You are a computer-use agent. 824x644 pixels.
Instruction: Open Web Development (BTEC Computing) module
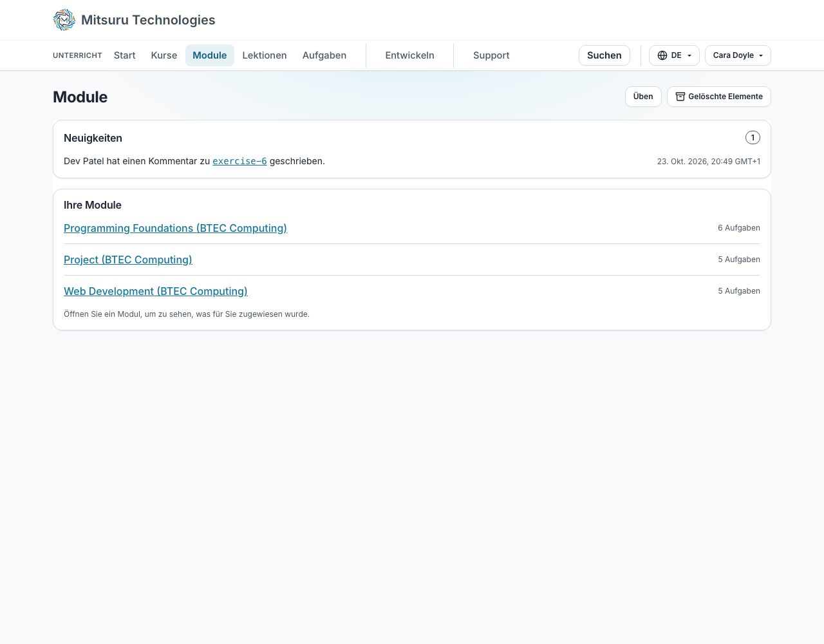[156, 291]
